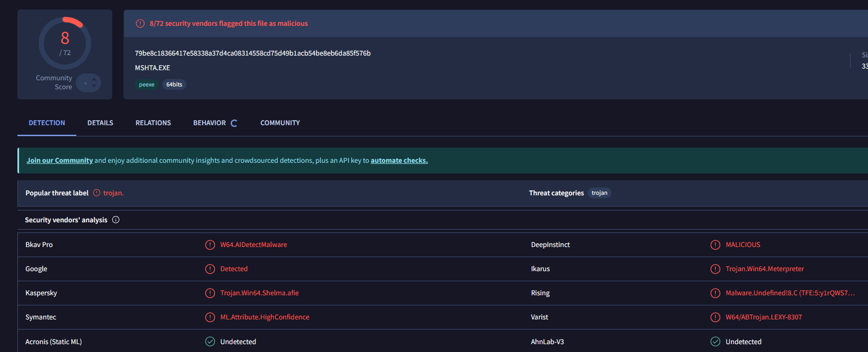Click warning icon next to Bkav Pro result

point(210,245)
